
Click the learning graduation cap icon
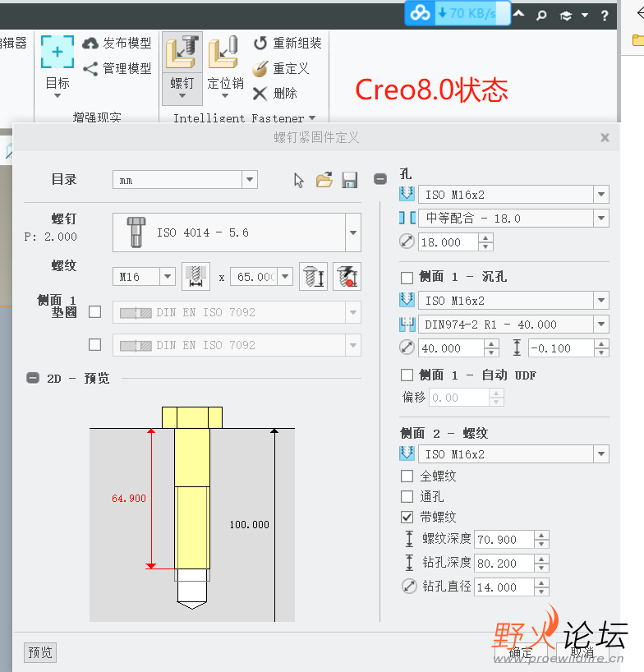(566, 16)
